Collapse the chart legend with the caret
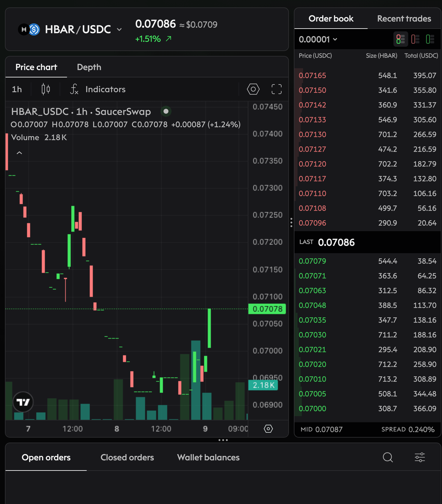 pyautogui.click(x=19, y=153)
